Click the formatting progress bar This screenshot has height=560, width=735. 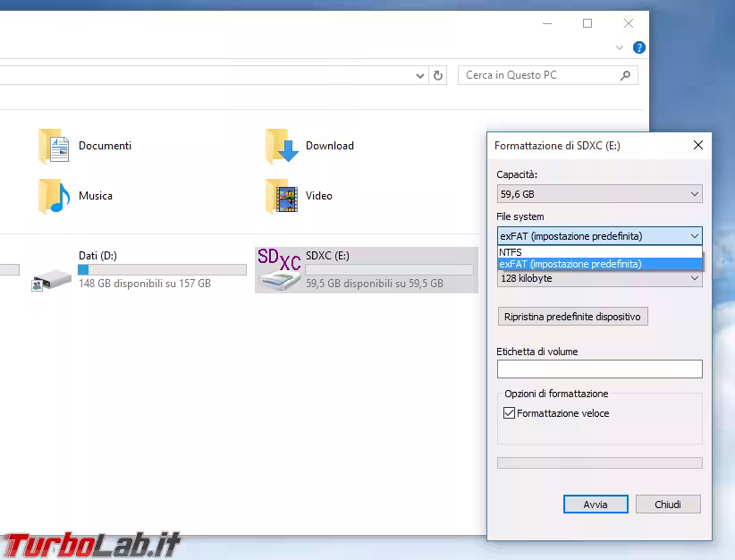click(599, 462)
